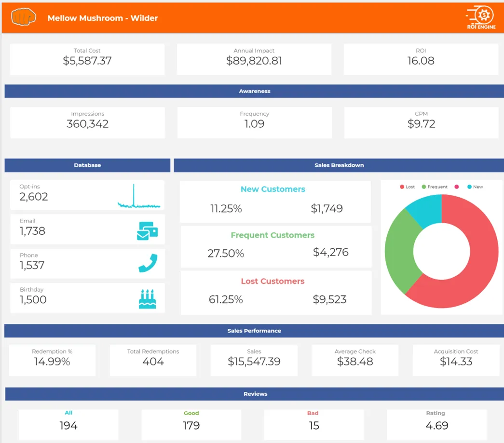Click the ROI value 16.08
The image size is (504, 443).
coord(421,61)
